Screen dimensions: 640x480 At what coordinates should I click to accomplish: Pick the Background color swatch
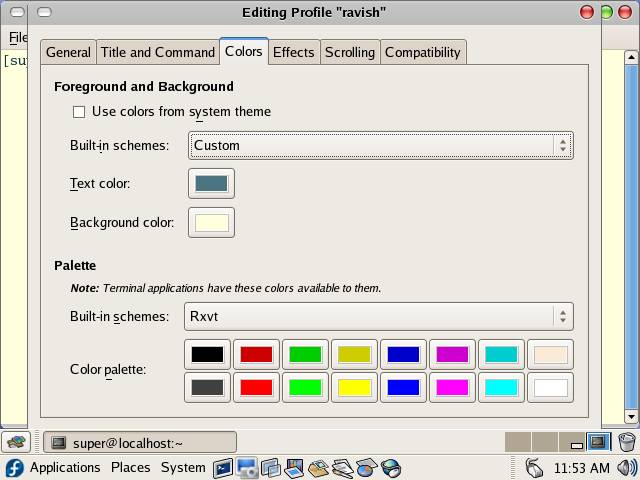[211, 223]
